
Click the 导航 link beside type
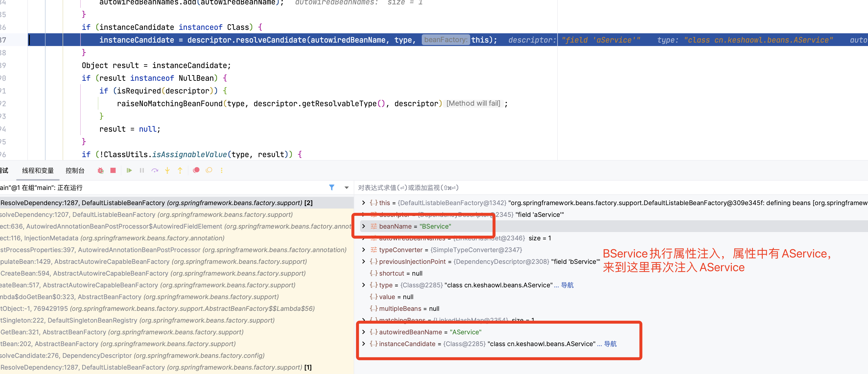click(567, 285)
